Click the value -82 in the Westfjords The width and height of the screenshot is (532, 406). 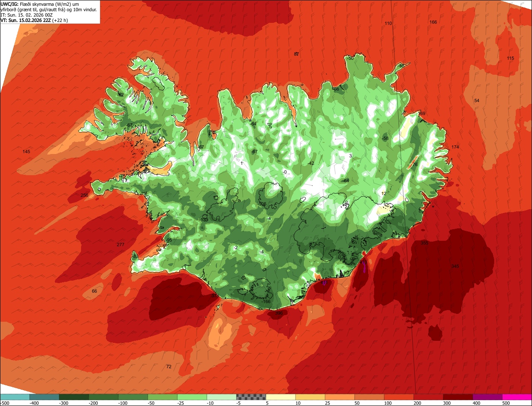coord(121,95)
